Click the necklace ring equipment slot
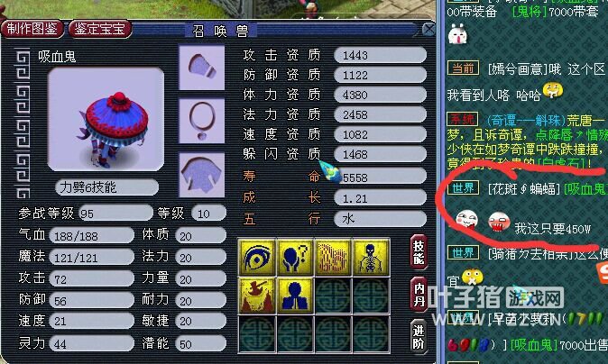The image size is (608, 364). click(202, 121)
